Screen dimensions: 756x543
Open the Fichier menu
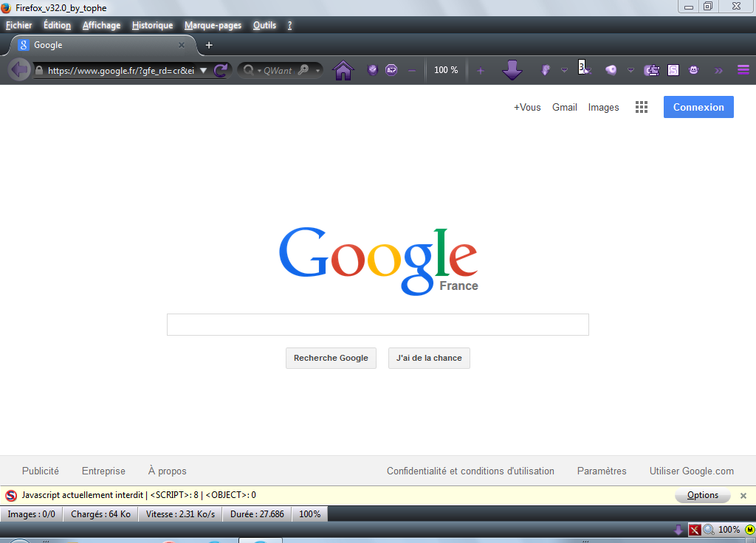click(18, 25)
